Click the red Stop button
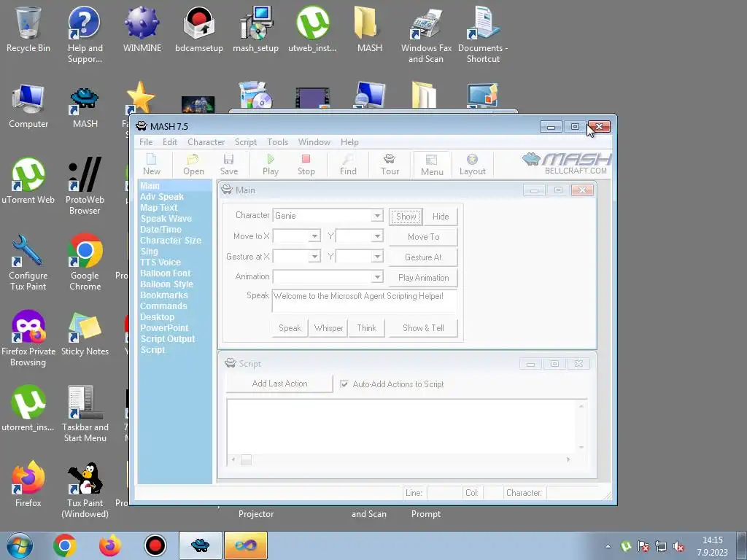Screen dimensions: 747x560 [x=306, y=165]
